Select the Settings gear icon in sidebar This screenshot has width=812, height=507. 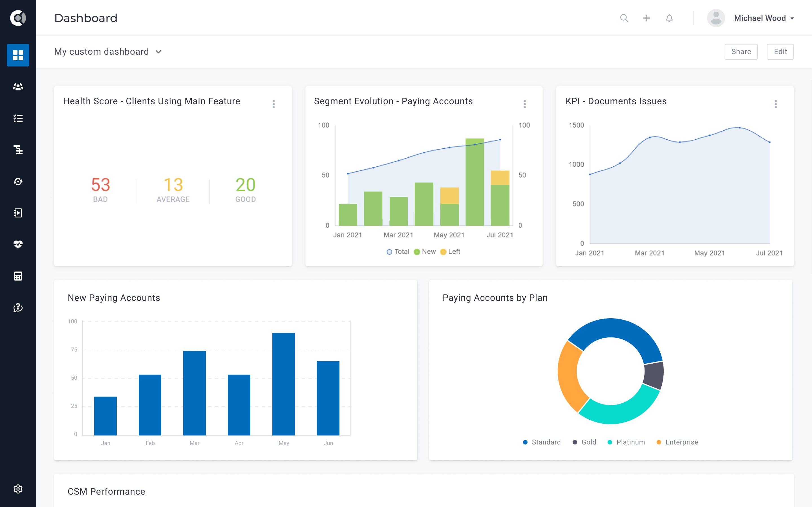[17, 489]
